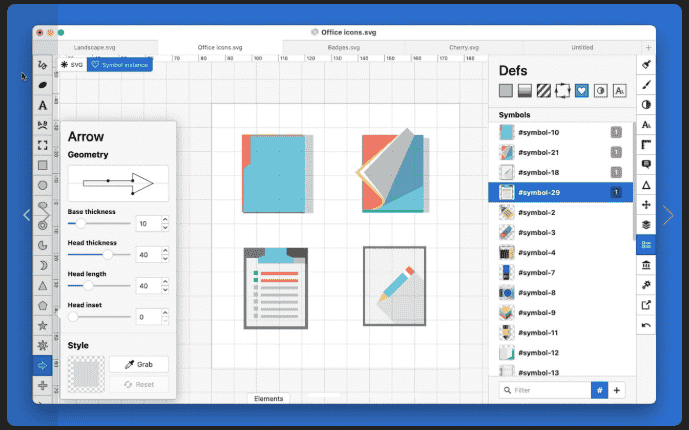The width and height of the screenshot is (689, 430).
Task: Click the SVG breadcrumb button
Action: (x=72, y=65)
